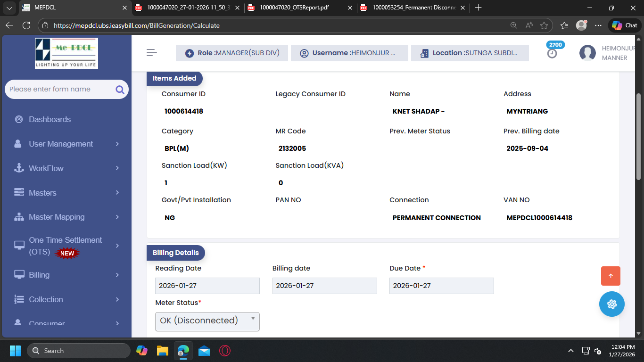Open Windows Start menu
Screen dimensions: 644x362
tap(15, 351)
